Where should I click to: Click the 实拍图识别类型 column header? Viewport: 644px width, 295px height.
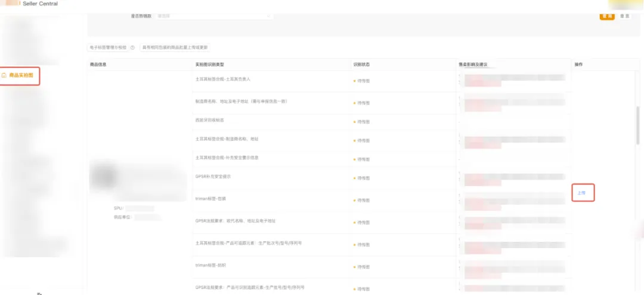pyautogui.click(x=209, y=64)
